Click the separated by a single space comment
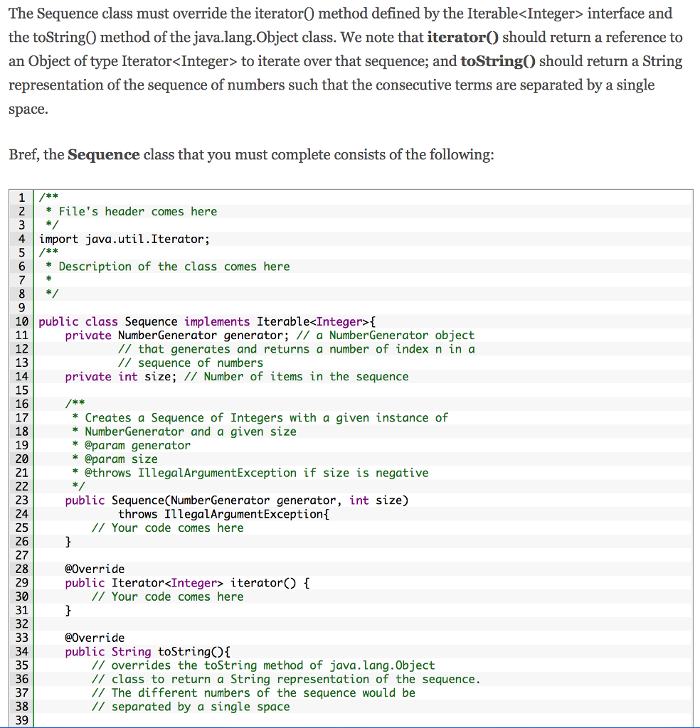Viewport: 700px width, 728px height. point(185,707)
